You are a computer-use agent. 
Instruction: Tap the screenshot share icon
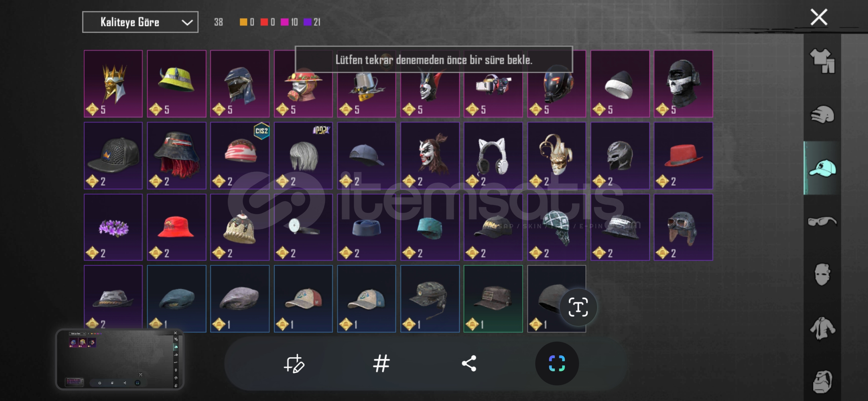click(x=469, y=363)
